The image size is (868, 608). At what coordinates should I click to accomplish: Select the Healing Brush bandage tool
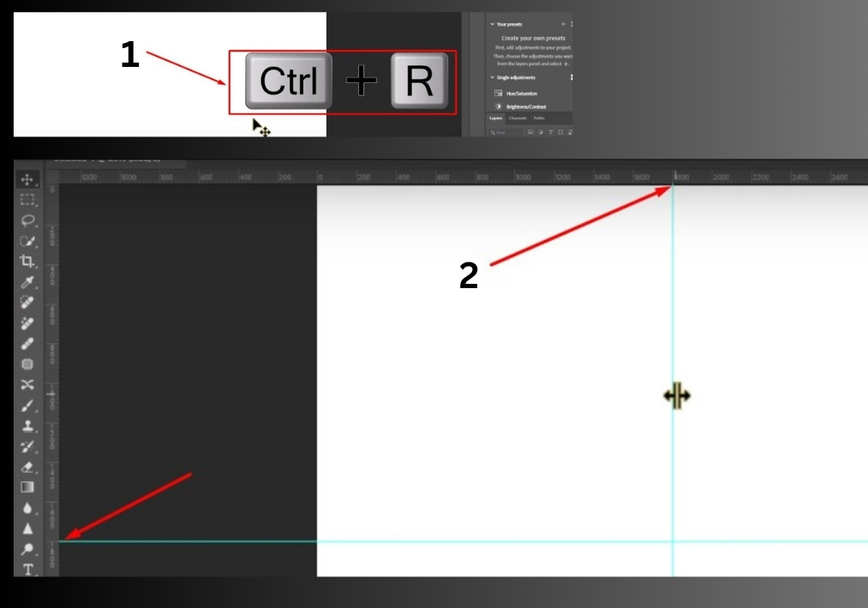point(27,344)
